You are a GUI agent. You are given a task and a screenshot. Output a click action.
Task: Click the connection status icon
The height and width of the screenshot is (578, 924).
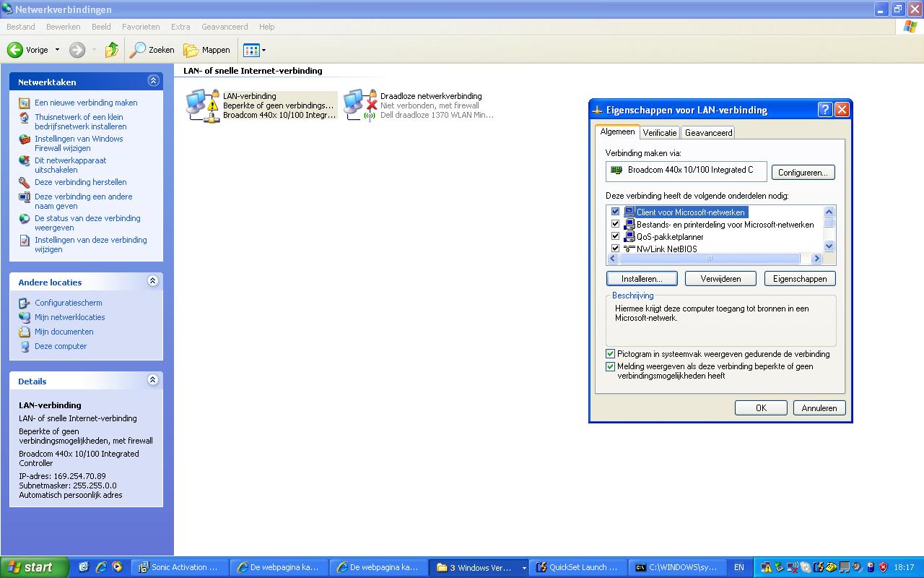pos(25,219)
